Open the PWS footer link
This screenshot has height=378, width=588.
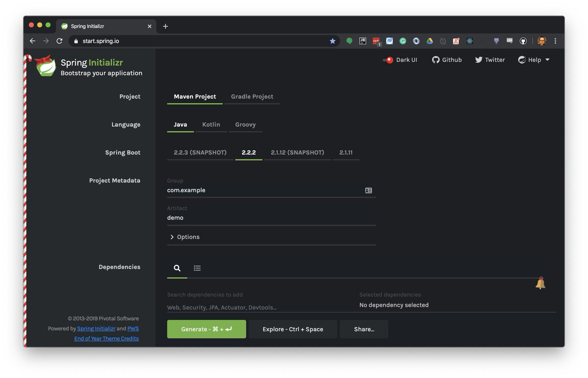coord(133,329)
